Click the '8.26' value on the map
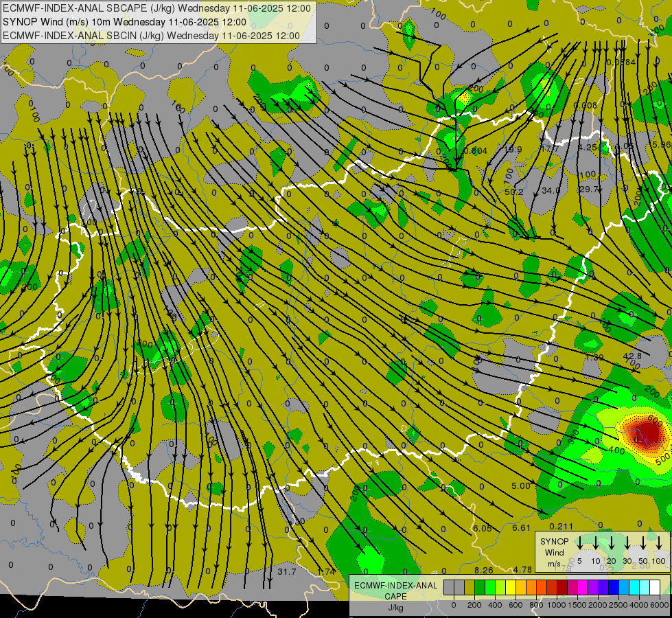This screenshot has width=672, height=618. (484, 571)
